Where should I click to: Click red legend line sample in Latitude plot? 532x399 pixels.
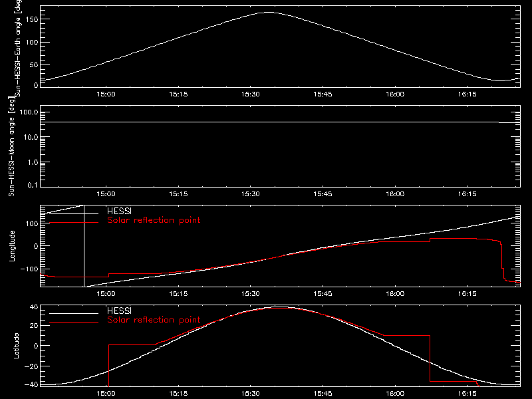pos(74,323)
